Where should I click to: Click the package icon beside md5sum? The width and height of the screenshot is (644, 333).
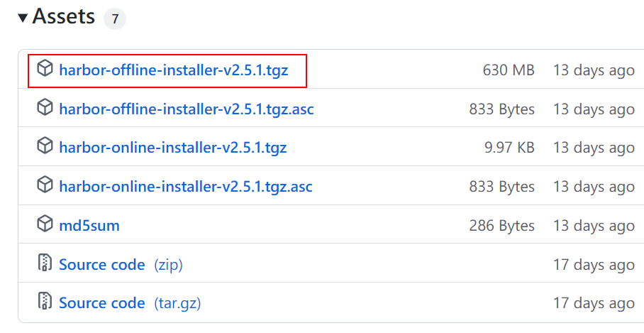pyautogui.click(x=45, y=225)
